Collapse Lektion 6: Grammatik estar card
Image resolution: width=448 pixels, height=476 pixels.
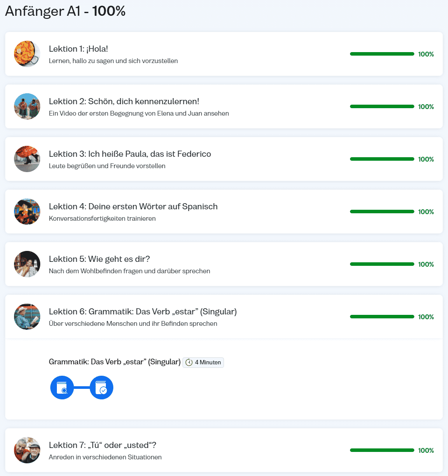pos(143,312)
